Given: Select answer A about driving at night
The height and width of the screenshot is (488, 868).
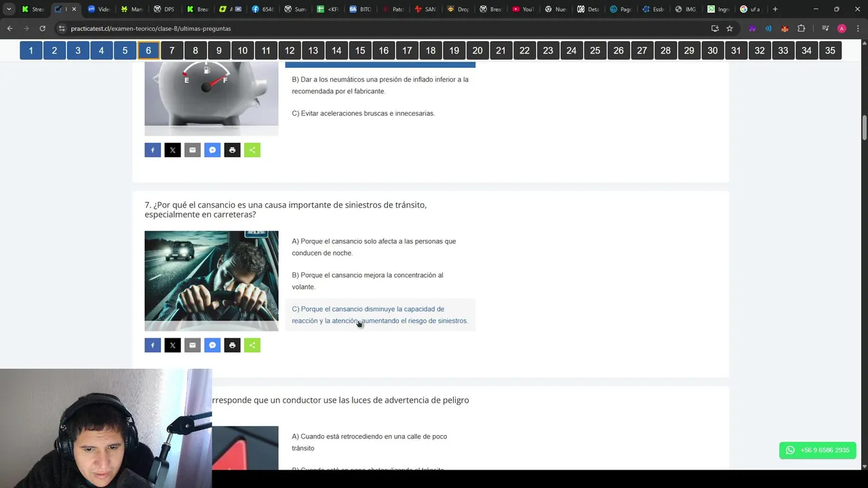Looking at the screenshot, I should (x=380, y=247).
